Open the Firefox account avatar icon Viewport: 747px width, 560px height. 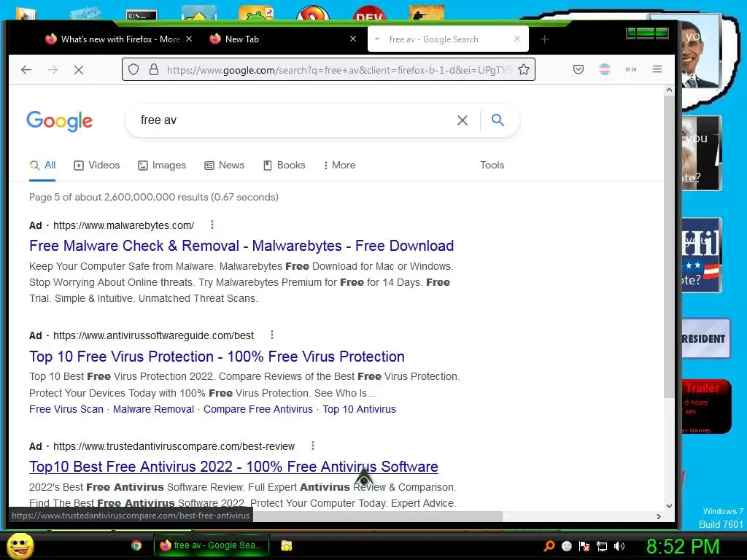point(605,69)
